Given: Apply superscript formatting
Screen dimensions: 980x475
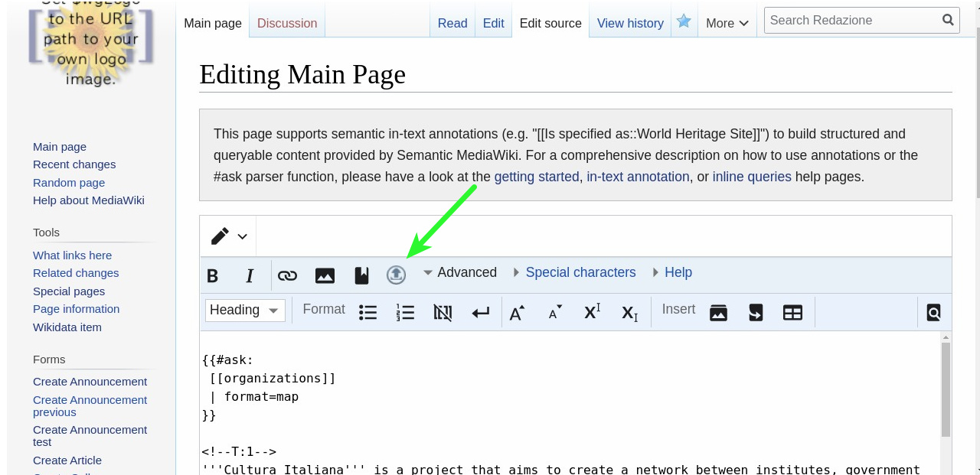Looking at the screenshot, I should click(592, 312).
